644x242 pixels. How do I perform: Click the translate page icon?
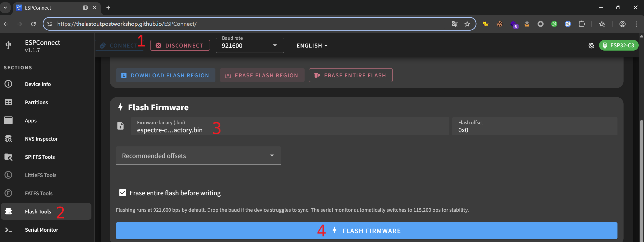point(455,24)
